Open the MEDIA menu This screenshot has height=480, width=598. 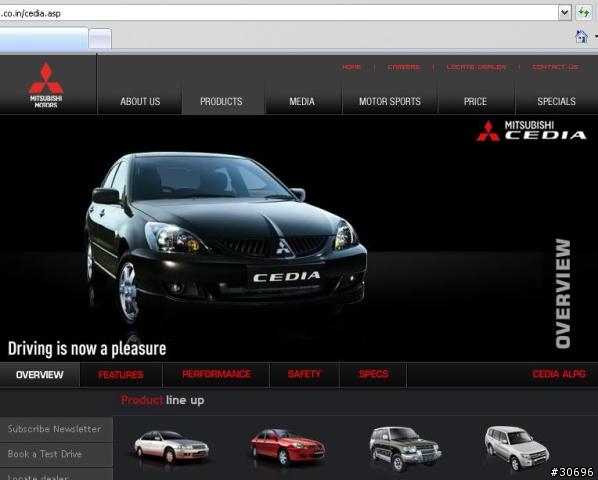click(302, 101)
